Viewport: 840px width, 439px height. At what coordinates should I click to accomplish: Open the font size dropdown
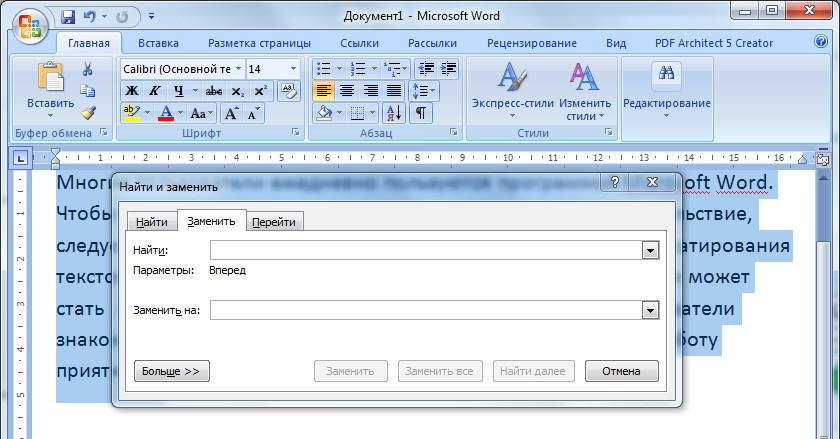click(x=293, y=69)
